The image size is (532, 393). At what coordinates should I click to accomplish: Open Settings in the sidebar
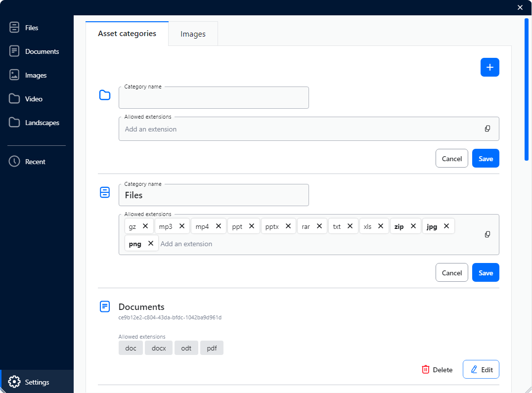click(37, 382)
